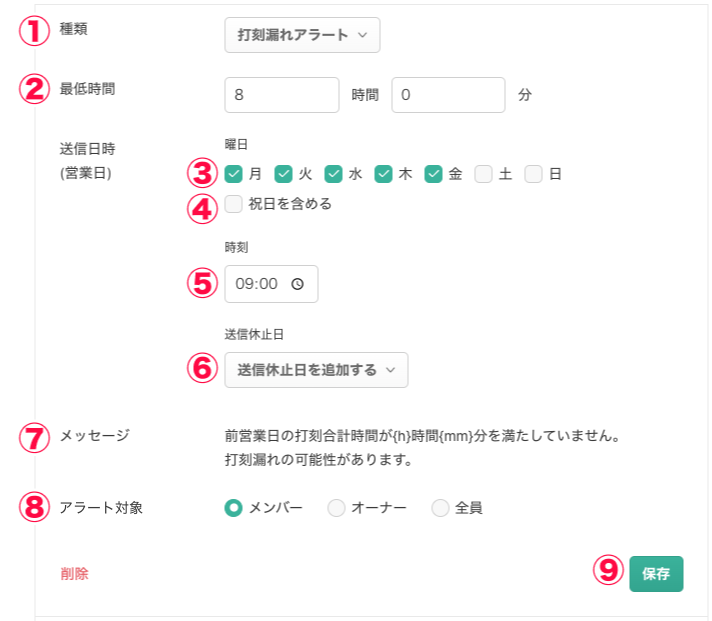The width and height of the screenshot is (712, 621).
Task: Check the 祝日を含める holiday option
Action: click(x=234, y=204)
